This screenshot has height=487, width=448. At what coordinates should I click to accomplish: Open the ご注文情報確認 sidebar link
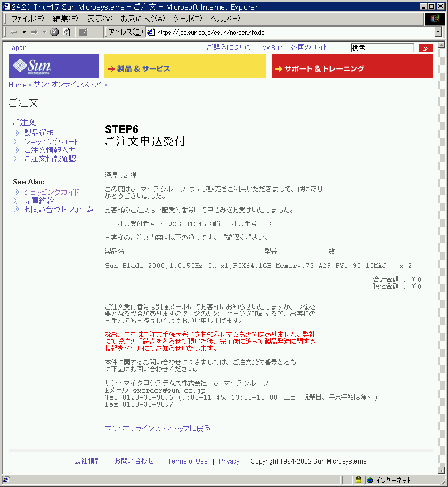click(50, 159)
